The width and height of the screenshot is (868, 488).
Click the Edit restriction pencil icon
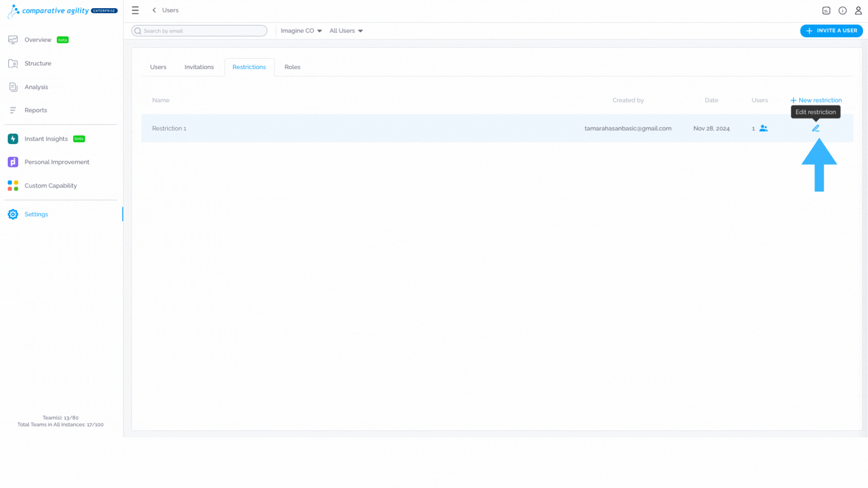coord(816,128)
